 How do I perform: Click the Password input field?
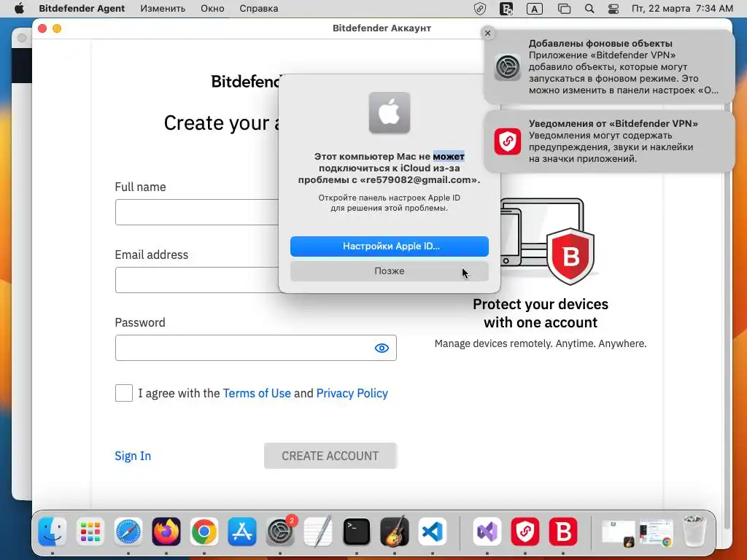[x=255, y=348]
